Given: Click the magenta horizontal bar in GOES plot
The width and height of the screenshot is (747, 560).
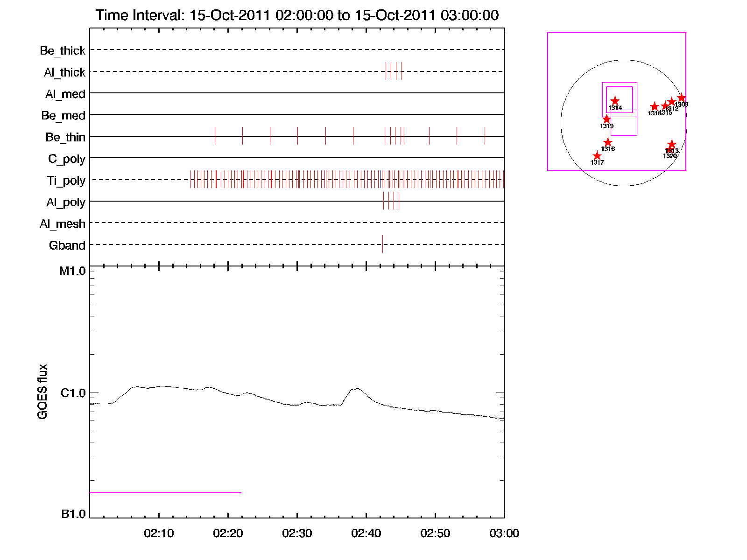Looking at the screenshot, I should pos(165,492).
